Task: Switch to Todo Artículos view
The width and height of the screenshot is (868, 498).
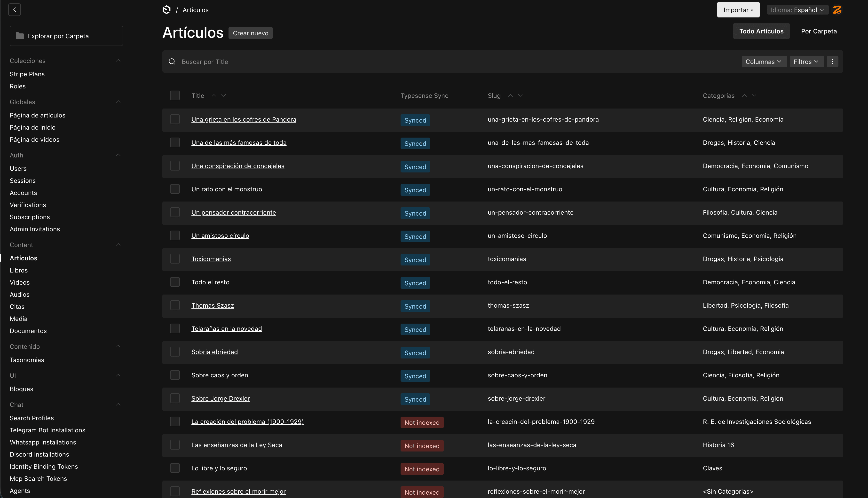Action: tap(761, 31)
